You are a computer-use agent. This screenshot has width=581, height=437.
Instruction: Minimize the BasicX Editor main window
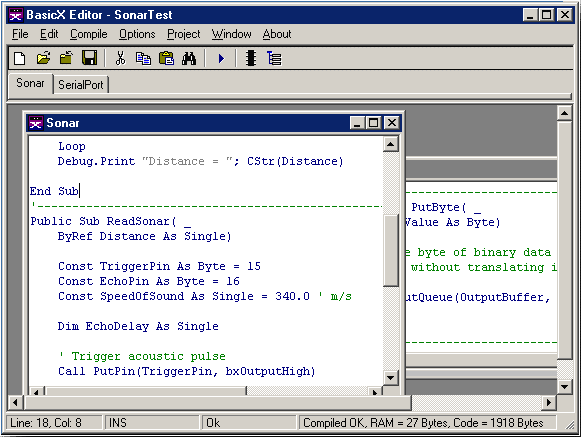(x=531, y=15)
